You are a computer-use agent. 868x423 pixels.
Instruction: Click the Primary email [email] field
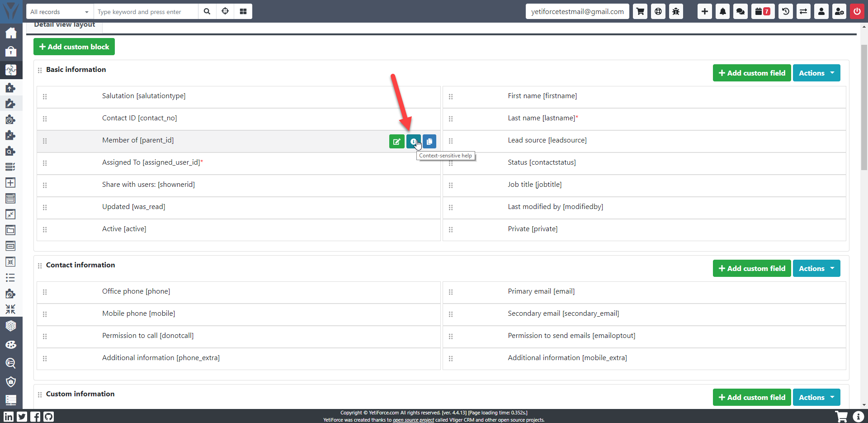pyautogui.click(x=644, y=292)
